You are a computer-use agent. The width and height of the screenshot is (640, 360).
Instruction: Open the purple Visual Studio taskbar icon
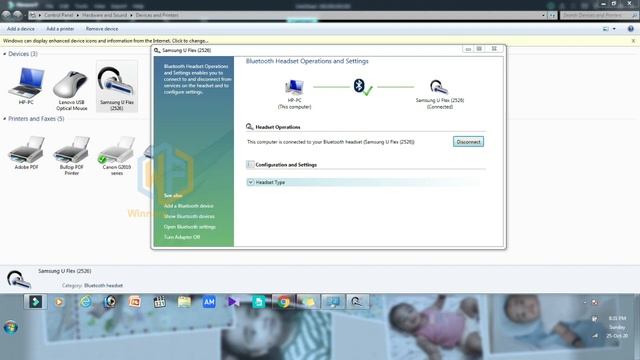(x=233, y=302)
